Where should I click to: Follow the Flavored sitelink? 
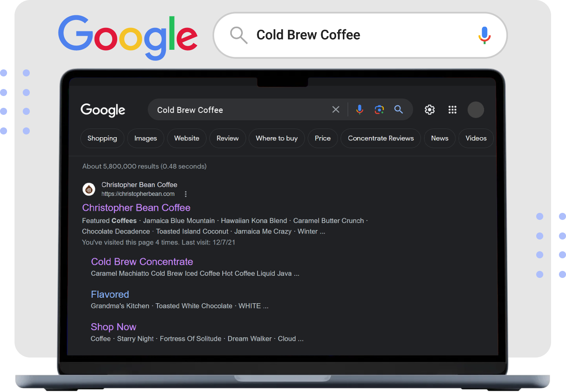pos(110,294)
